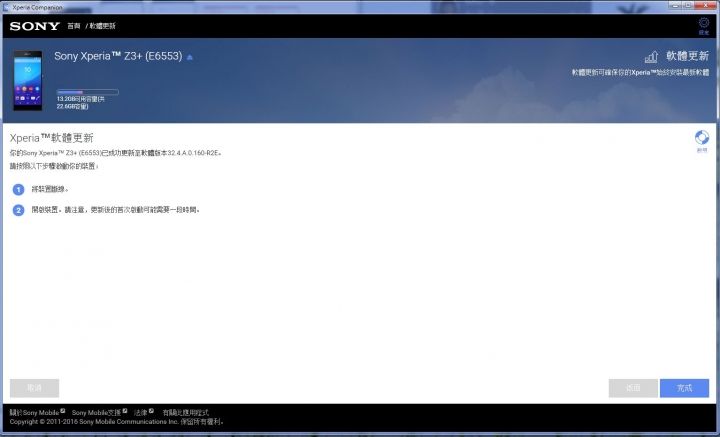This screenshot has width=720, height=437.
Task: Click the copyright 2011-2016 Sony Mobile text
Action: [x=117, y=422]
